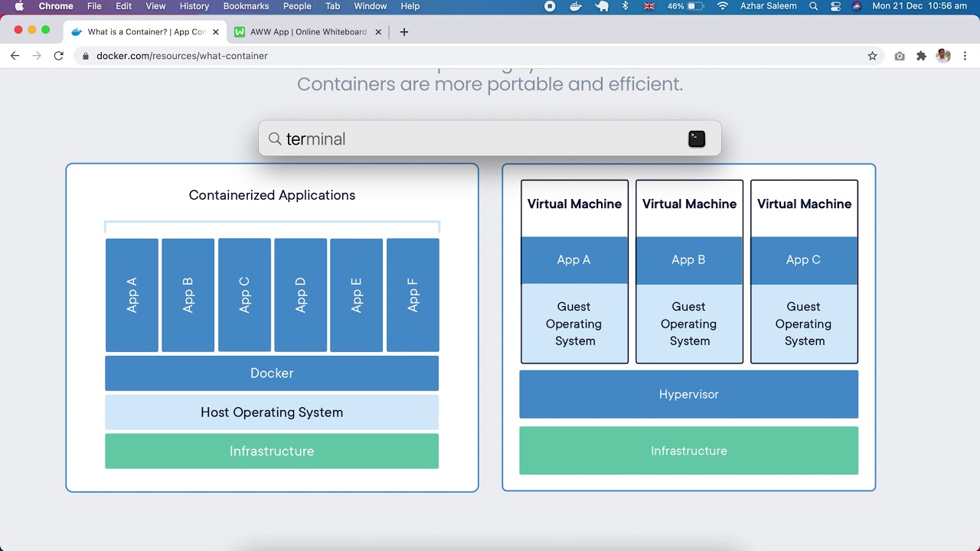Open the elephant icon in menu bar
Screen dimensions: 980x551
[601, 6]
